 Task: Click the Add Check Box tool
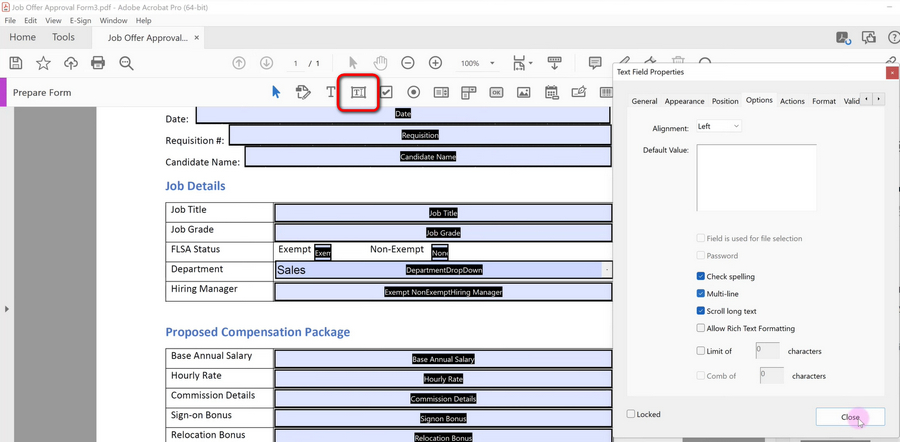tap(386, 93)
